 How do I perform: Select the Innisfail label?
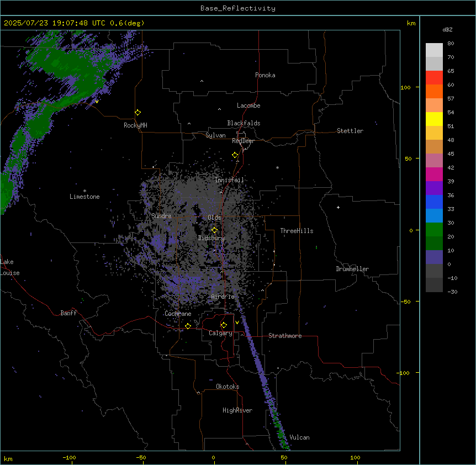pyautogui.click(x=229, y=180)
